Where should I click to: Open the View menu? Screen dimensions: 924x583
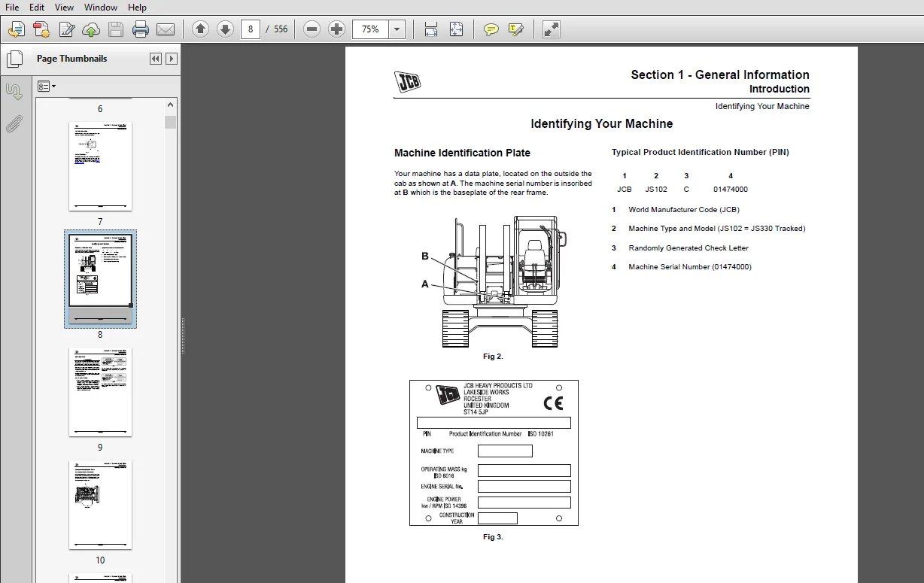click(65, 7)
